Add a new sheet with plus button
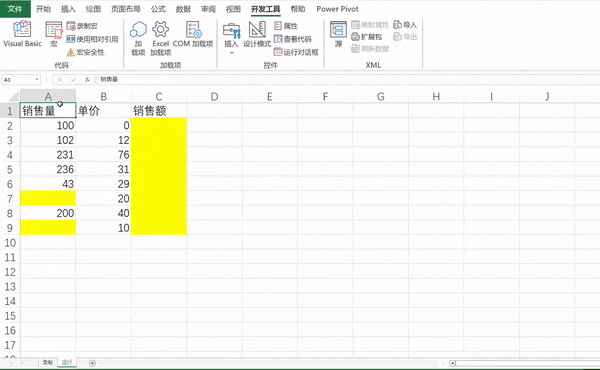600x370 pixels. point(92,363)
